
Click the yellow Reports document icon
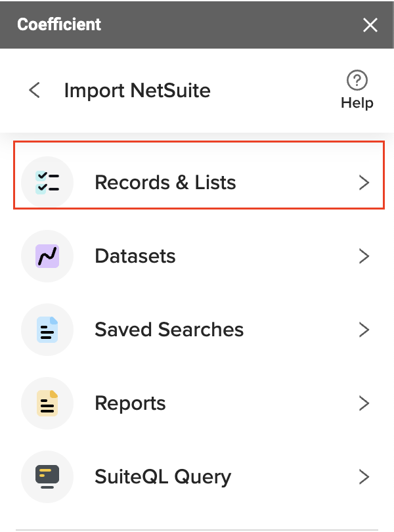pyautogui.click(x=47, y=403)
